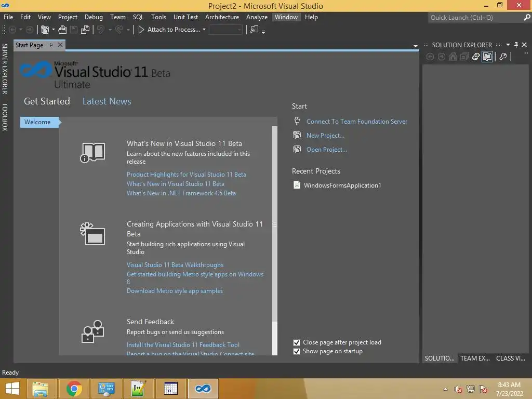Viewport: 532px width, 399px height.
Task: Click the Open Project... link
Action: click(326, 150)
